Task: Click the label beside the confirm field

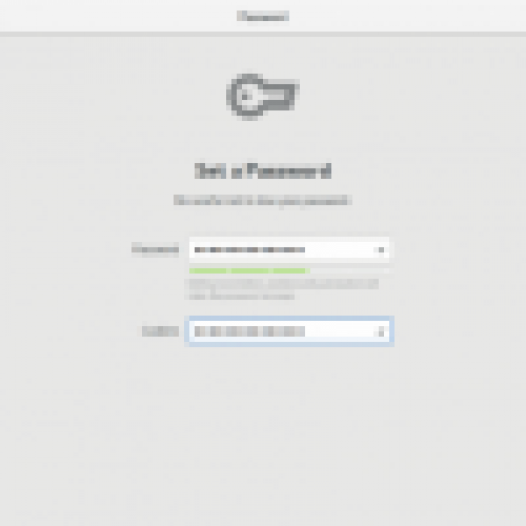Action: pyautogui.click(x=160, y=331)
